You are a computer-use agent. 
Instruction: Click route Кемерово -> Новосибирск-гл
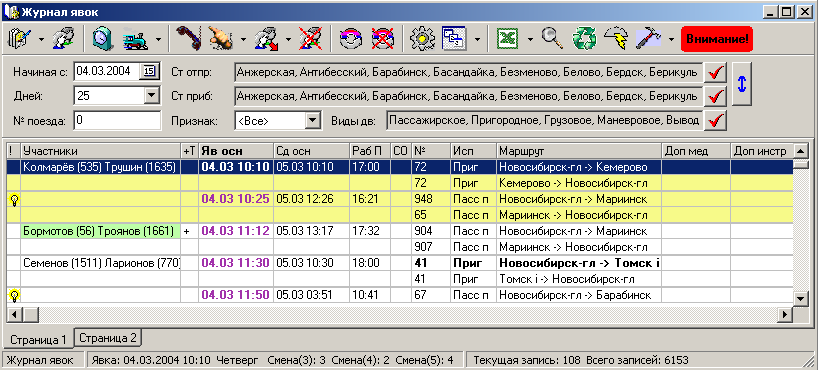[x=579, y=183]
